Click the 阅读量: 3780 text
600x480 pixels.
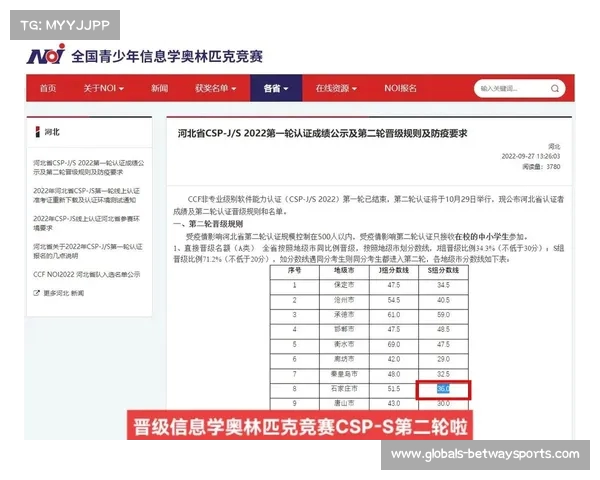541,167
